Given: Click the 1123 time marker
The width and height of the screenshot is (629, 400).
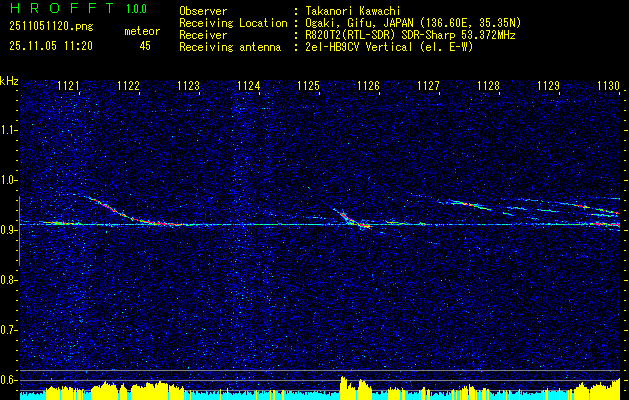Looking at the screenshot, I should point(188,86).
